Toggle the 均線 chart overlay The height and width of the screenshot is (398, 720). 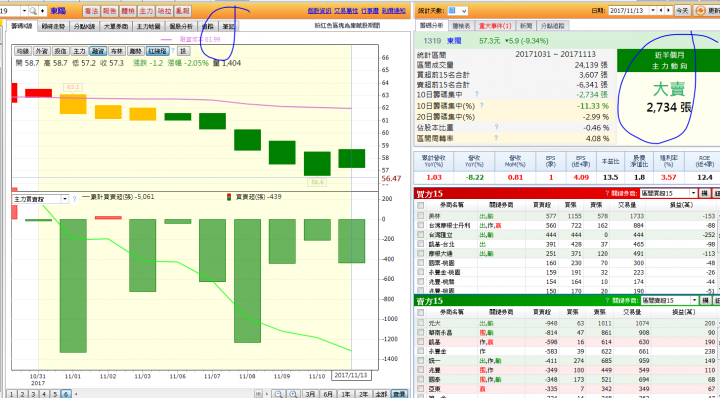click(23, 51)
